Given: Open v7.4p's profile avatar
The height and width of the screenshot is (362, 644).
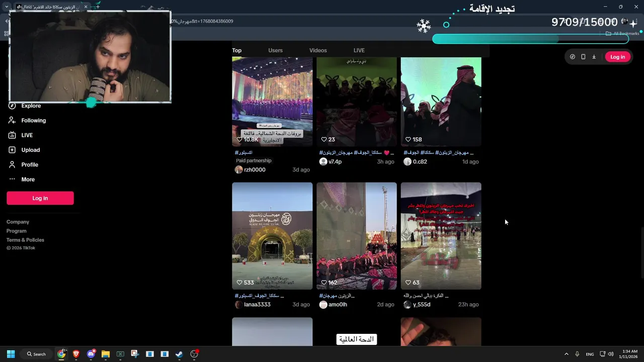Looking at the screenshot, I should (x=323, y=161).
